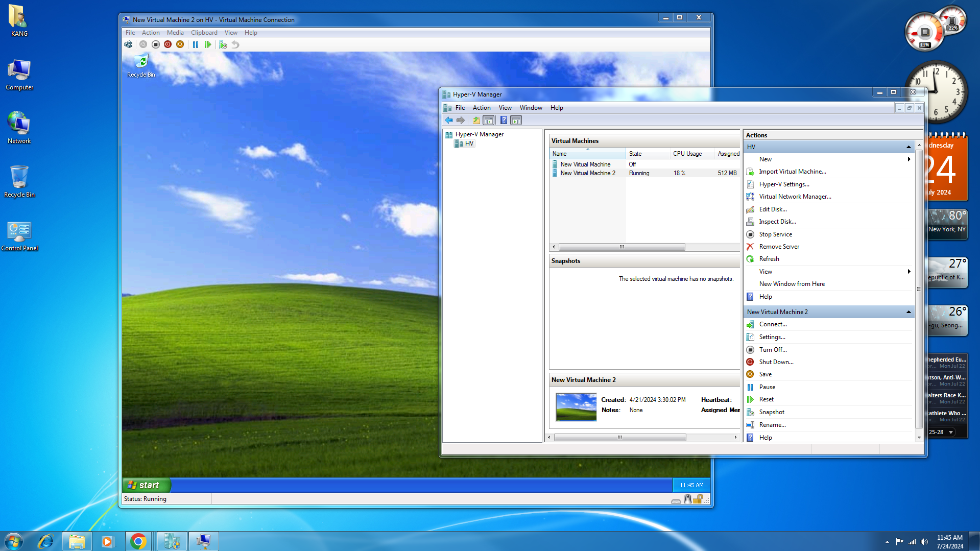
Task: Click Turn Off action in Actions pane
Action: point(773,350)
